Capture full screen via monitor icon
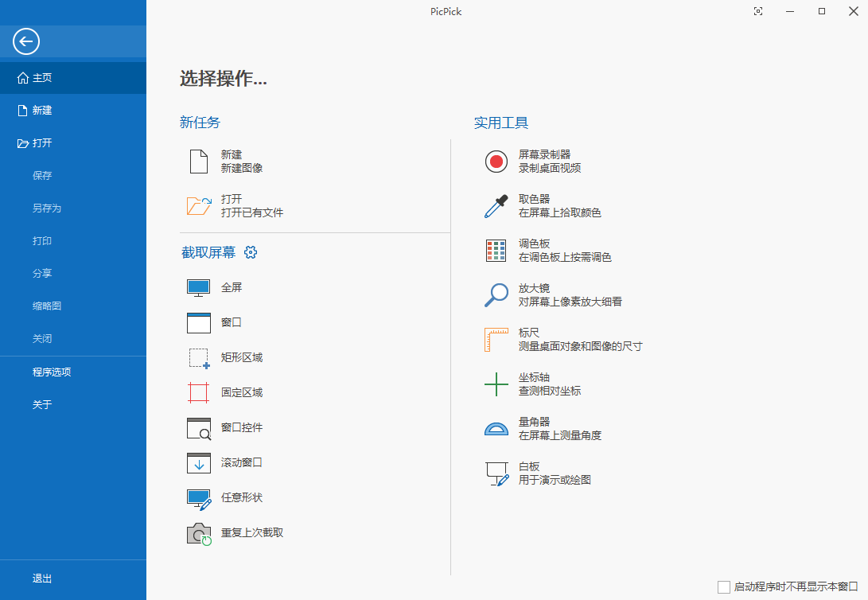The height and width of the screenshot is (600, 868). coord(198,288)
